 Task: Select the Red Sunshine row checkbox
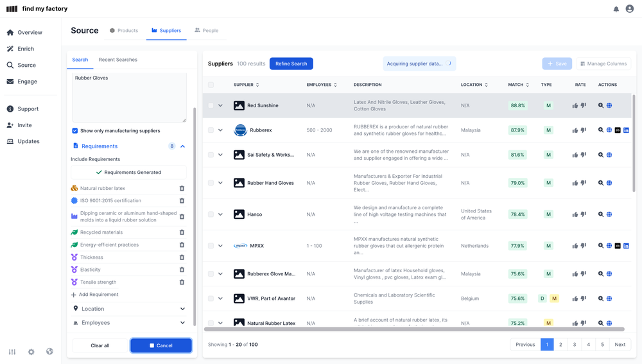(211, 106)
